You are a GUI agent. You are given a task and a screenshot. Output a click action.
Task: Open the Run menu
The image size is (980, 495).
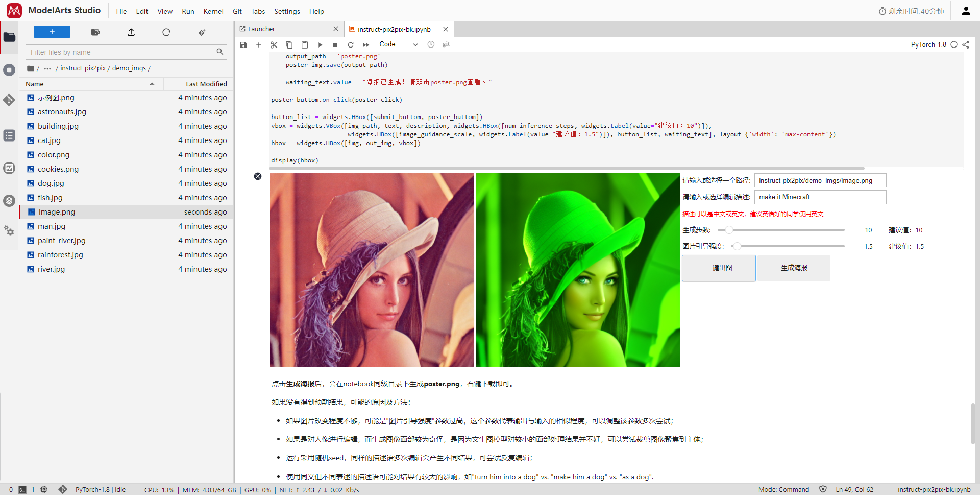[x=188, y=11]
